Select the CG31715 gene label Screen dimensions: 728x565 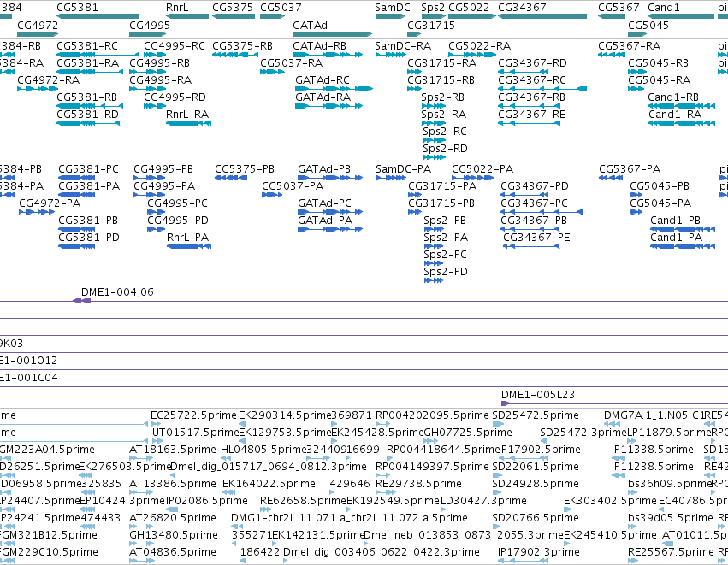(431, 25)
